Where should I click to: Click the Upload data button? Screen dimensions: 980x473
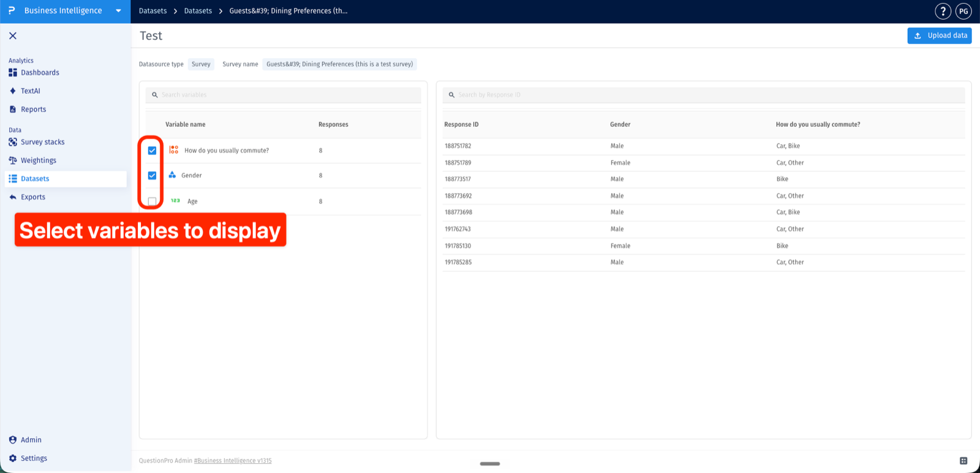[x=940, y=36]
